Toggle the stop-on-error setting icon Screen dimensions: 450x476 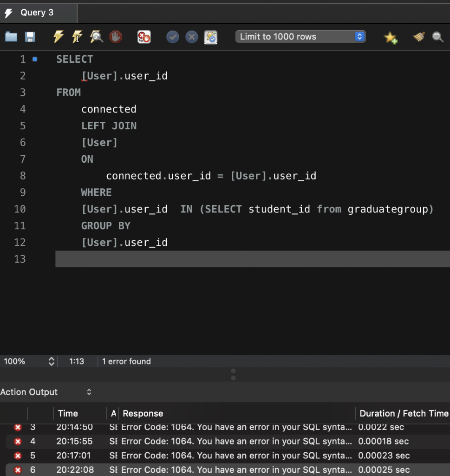(144, 37)
